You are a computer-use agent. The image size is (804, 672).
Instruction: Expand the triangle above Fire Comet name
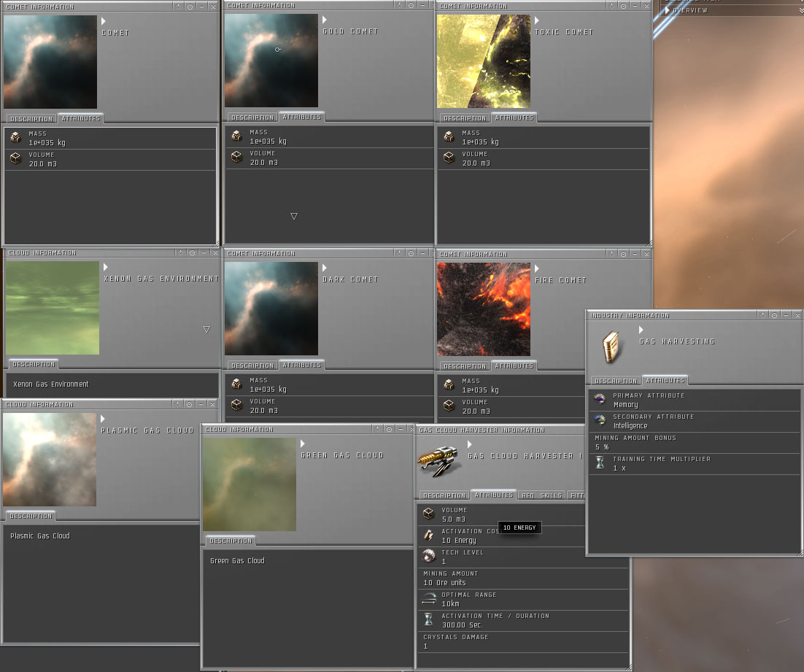(537, 269)
